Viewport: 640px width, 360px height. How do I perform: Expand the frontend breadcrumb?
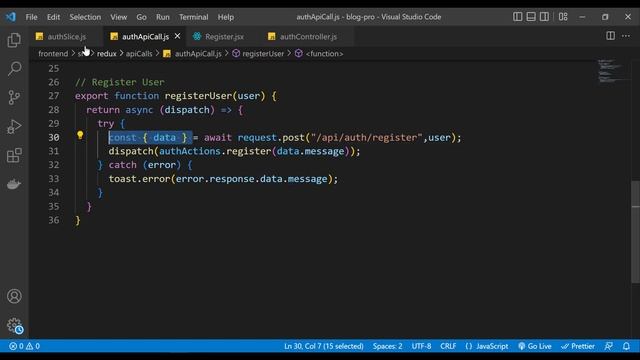[x=53, y=53]
